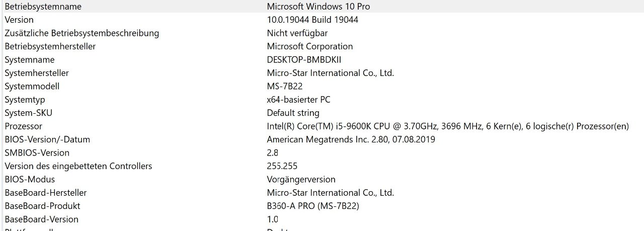Select the Intel Core i5-9600K processor value

pos(448,126)
